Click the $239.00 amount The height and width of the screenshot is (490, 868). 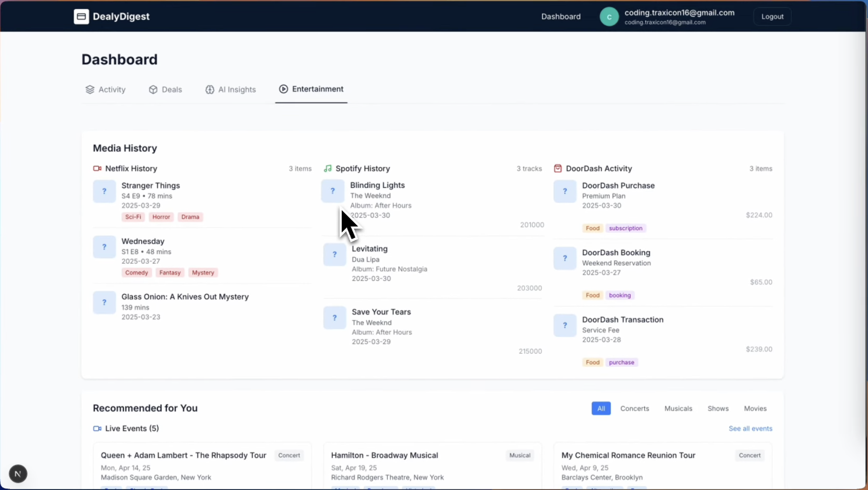(759, 349)
